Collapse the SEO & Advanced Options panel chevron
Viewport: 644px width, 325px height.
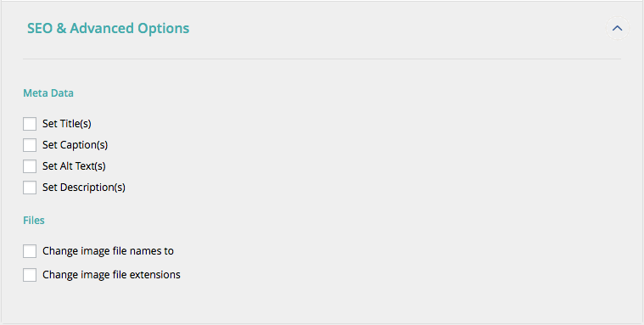pos(618,28)
